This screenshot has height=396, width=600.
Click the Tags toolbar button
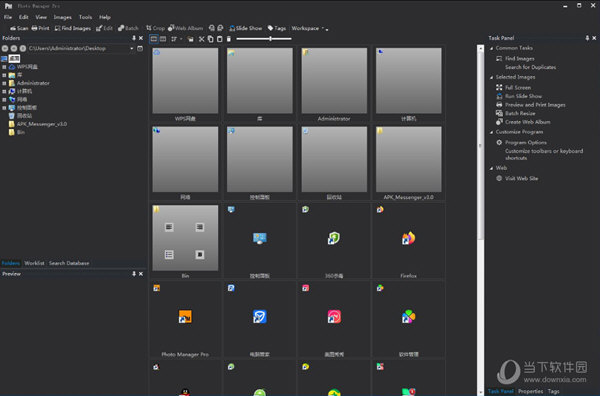pyautogui.click(x=277, y=28)
